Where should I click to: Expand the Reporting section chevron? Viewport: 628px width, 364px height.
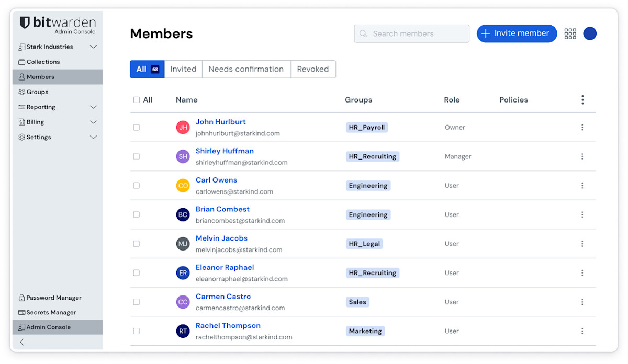[93, 107]
